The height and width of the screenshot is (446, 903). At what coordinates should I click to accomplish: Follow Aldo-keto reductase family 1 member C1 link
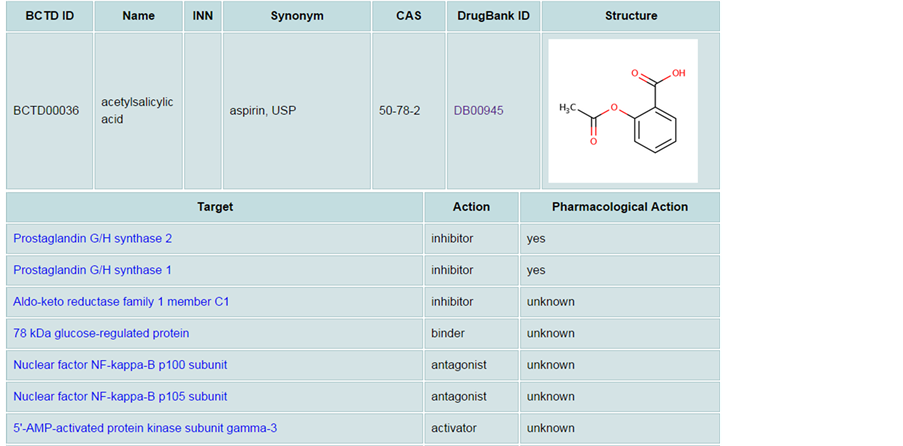pos(121,302)
